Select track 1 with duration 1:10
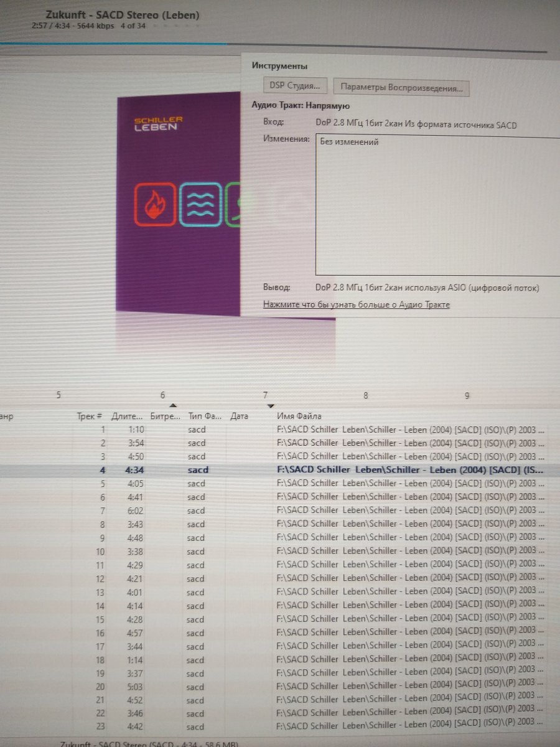Screen dimensions: 560x747 [274, 430]
